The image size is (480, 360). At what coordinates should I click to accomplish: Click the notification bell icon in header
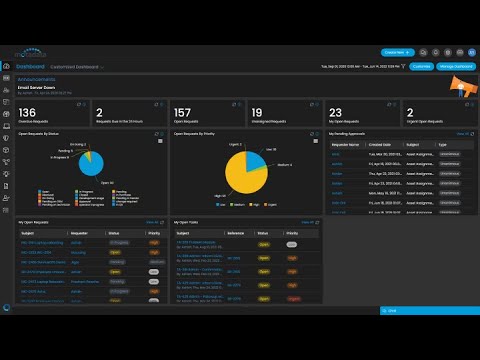click(x=436, y=52)
